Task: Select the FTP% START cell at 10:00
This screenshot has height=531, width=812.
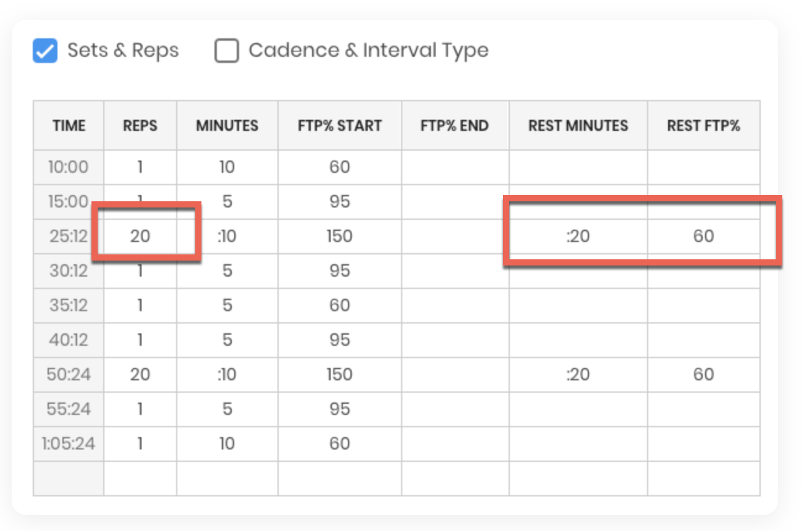Action: click(x=340, y=167)
